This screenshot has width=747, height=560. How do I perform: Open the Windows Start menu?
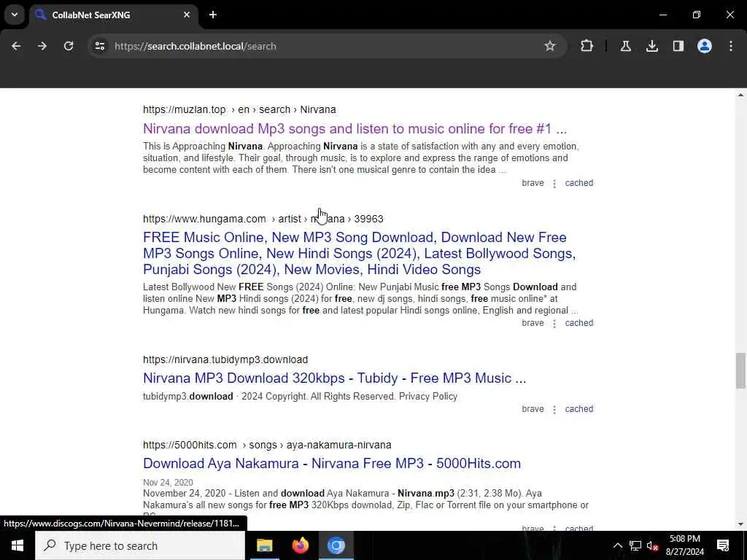click(18, 545)
